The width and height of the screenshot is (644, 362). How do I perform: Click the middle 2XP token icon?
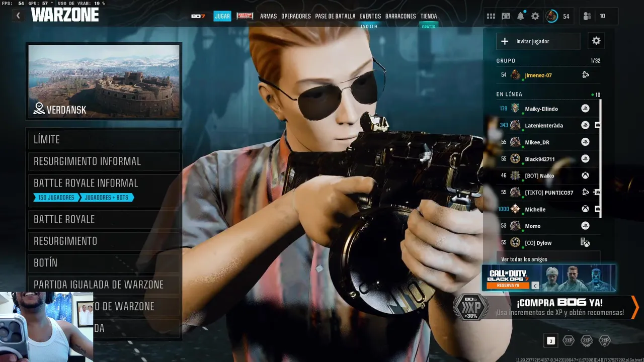pyautogui.click(x=587, y=341)
